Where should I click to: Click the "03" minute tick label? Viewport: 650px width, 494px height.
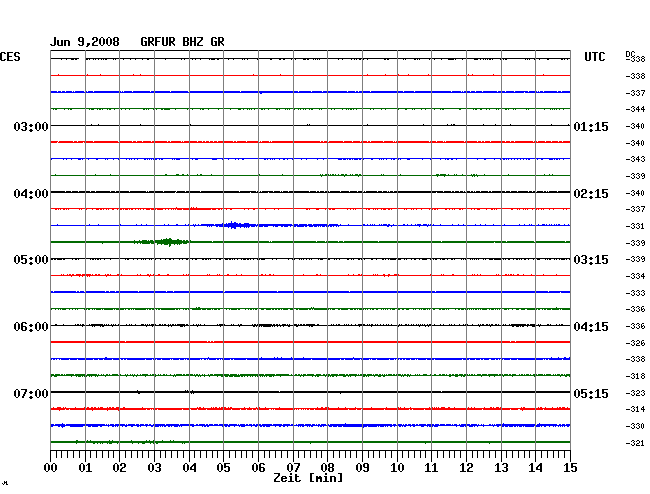tap(154, 468)
